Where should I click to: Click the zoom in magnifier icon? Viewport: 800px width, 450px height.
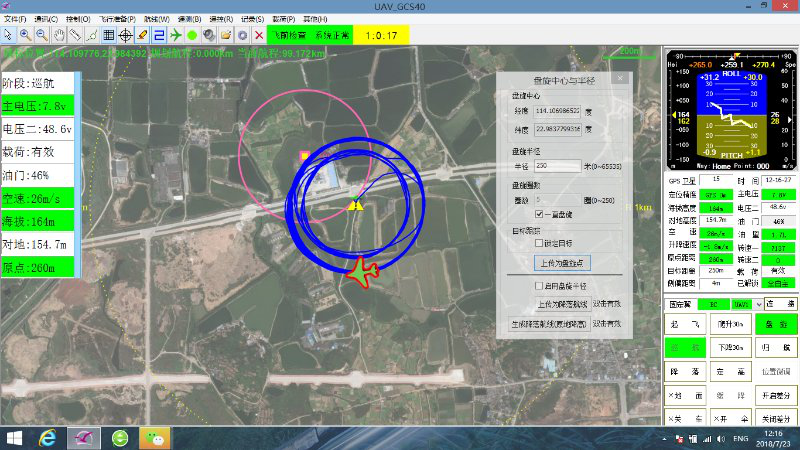(x=25, y=35)
